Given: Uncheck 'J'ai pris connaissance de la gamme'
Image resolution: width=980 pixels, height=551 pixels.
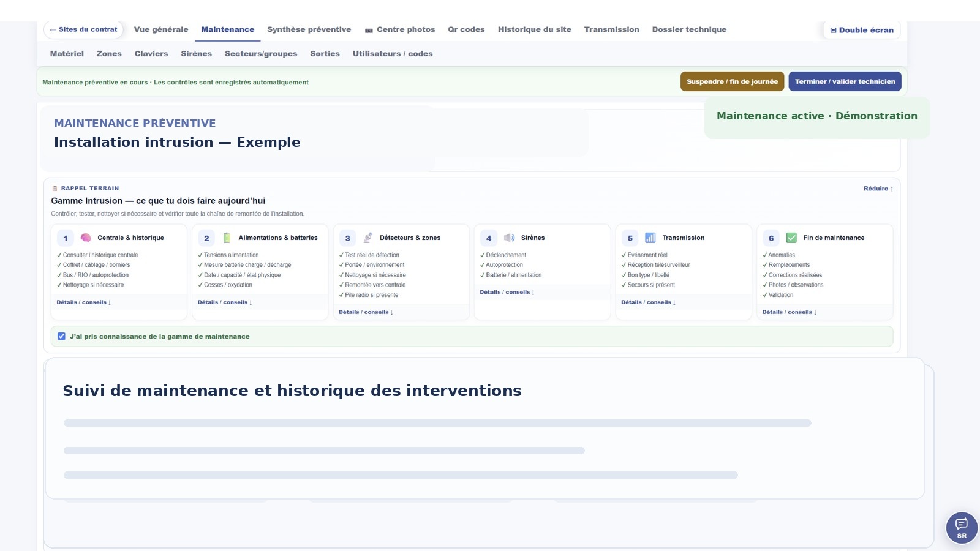Looking at the screenshot, I should (61, 336).
